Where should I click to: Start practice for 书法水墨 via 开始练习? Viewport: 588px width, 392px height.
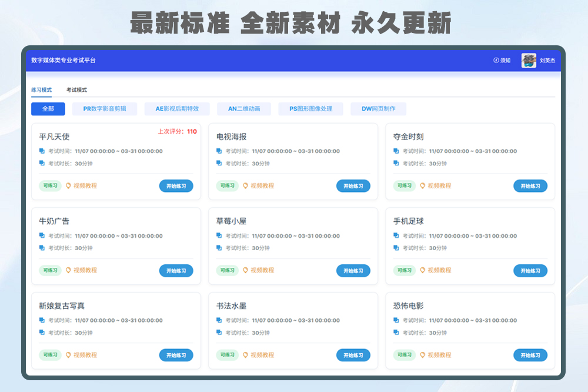pyautogui.click(x=353, y=355)
